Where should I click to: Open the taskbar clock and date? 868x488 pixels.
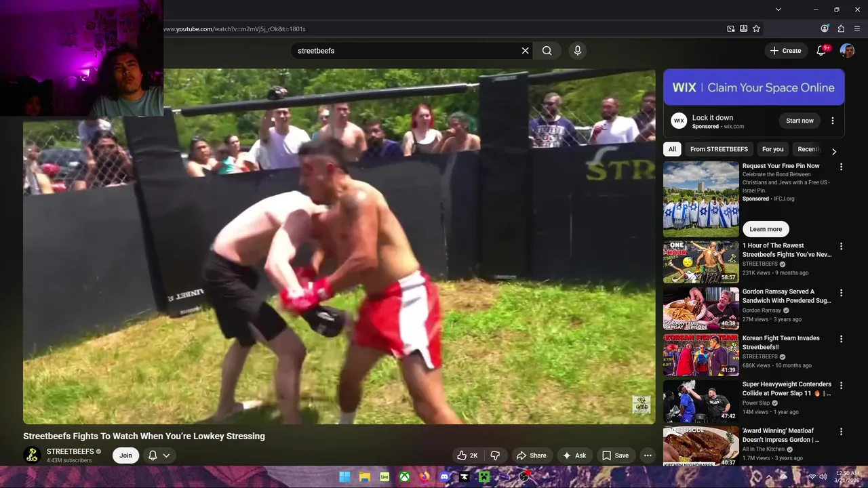tap(848, 476)
